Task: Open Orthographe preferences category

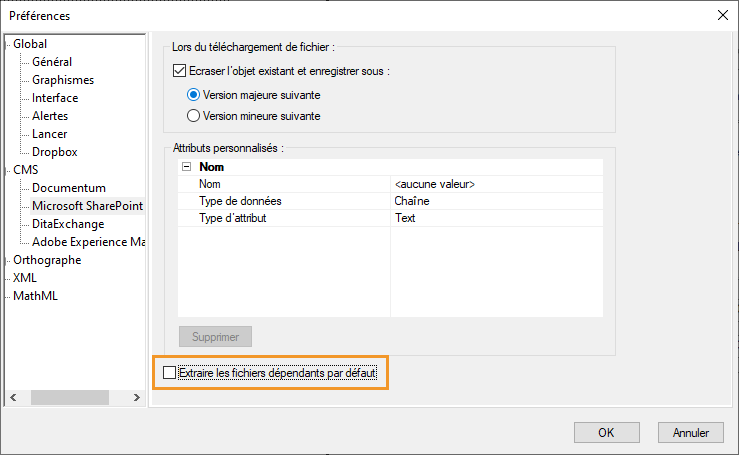Action: [x=47, y=260]
